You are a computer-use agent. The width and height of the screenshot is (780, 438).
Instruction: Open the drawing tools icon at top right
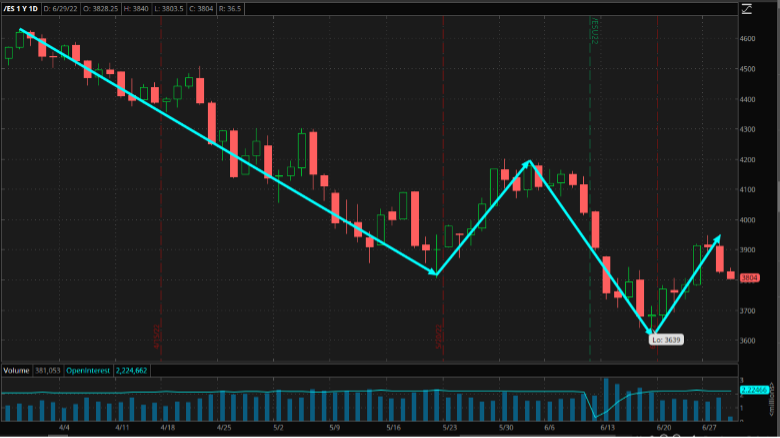point(747,9)
